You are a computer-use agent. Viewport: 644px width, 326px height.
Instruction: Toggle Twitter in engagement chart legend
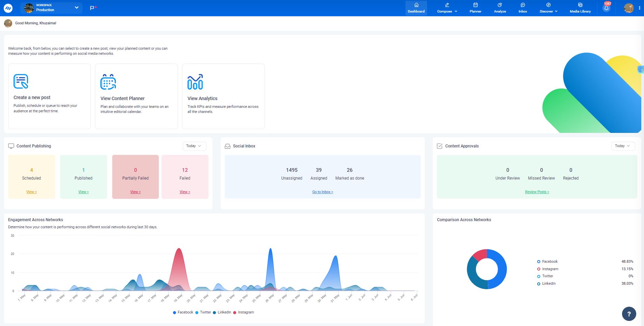click(203, 312)
